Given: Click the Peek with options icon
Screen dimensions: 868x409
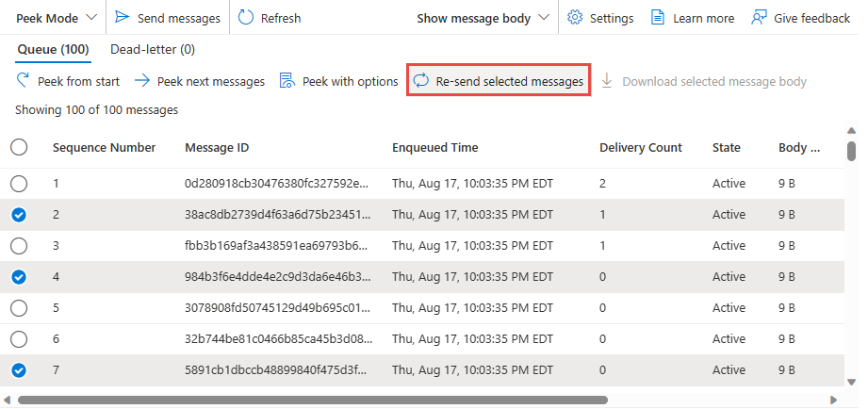Looking at the screenshot, I should (x=287, y=81).
